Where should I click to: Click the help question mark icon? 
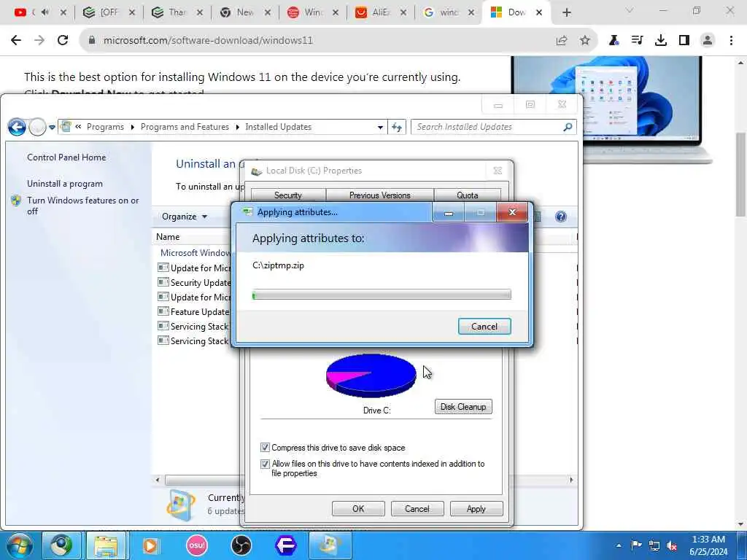click(561, 217)
